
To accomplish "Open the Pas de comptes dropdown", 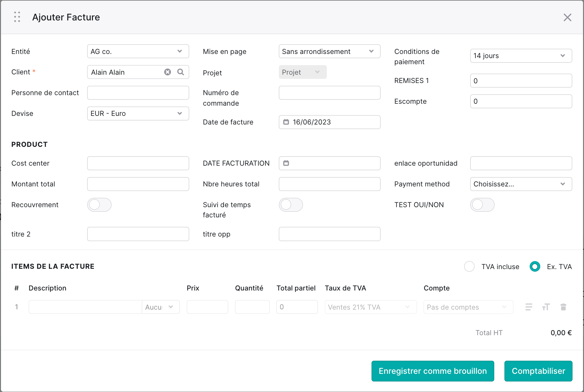I will (468, 307).
